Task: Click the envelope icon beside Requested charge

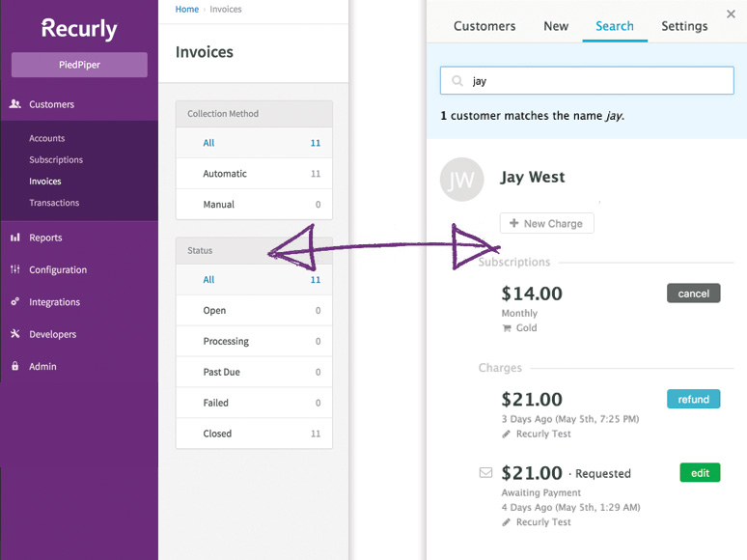Action: click(485, 473)
